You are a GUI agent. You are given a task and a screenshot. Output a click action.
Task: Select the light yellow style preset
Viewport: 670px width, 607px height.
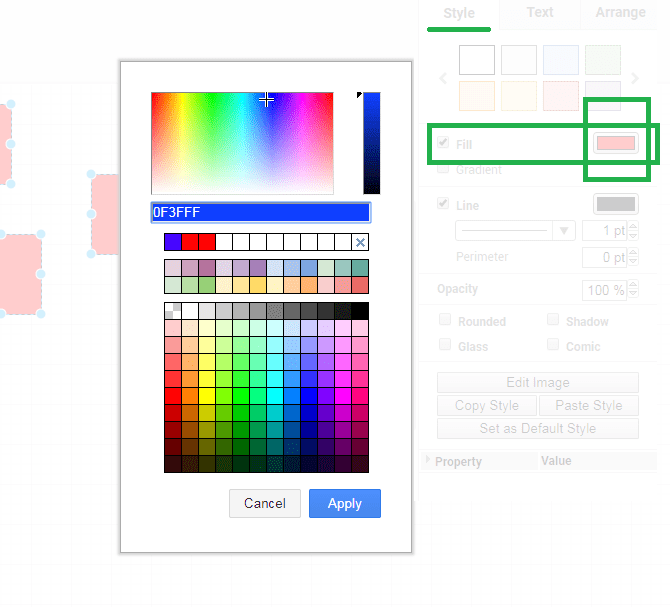[x=519, y=96]
